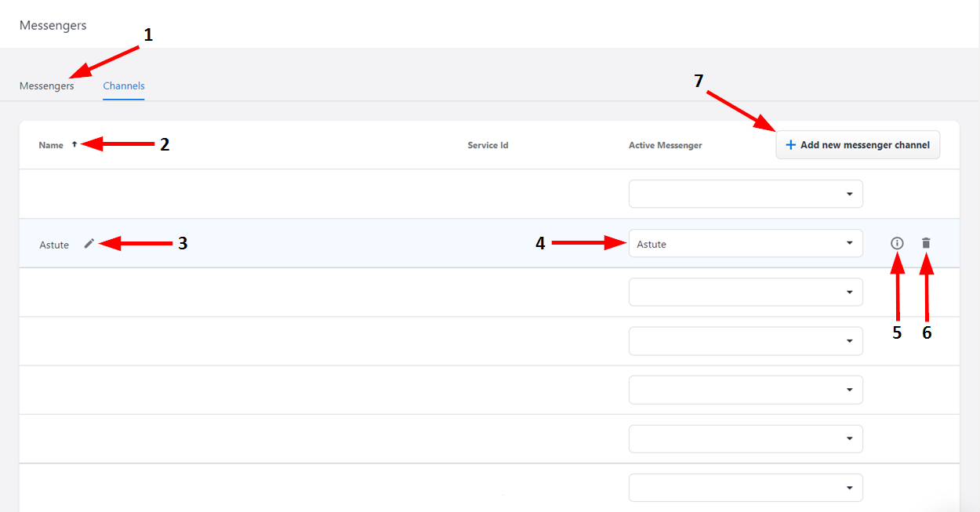Screen dimensions: 980x512
Task: Switch to the Messengers tab
Action: pos(46,86)
